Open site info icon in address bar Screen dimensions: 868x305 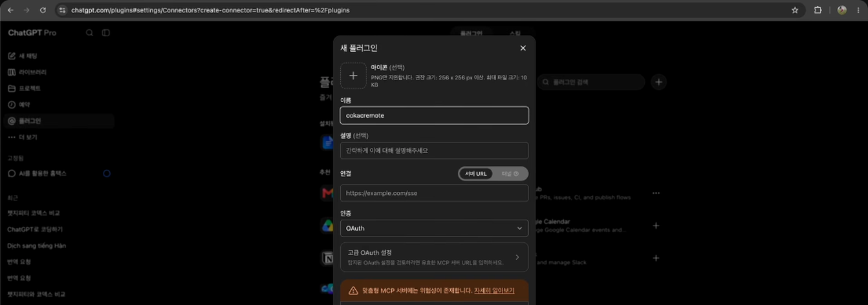click(x=62, y=10)
